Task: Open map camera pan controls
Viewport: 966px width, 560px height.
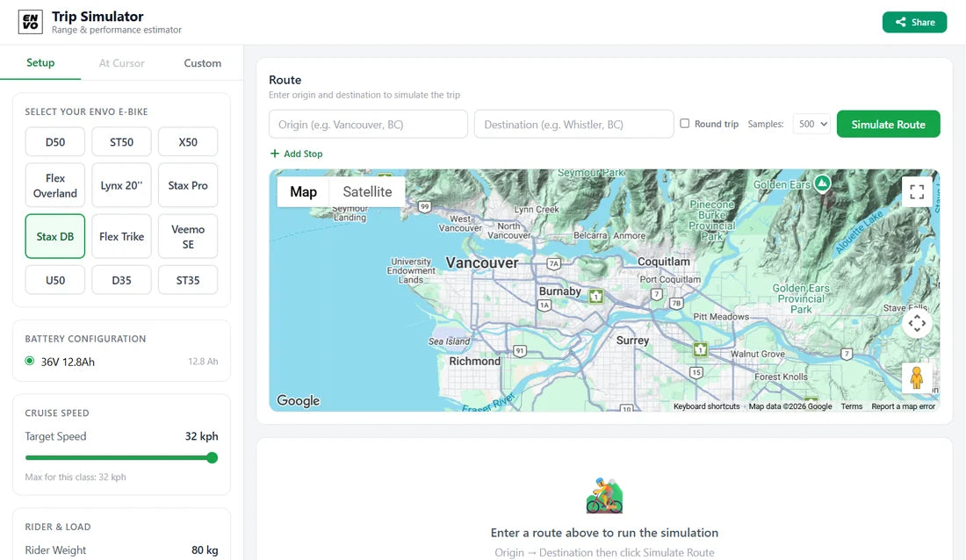Action: click(917, 323)
